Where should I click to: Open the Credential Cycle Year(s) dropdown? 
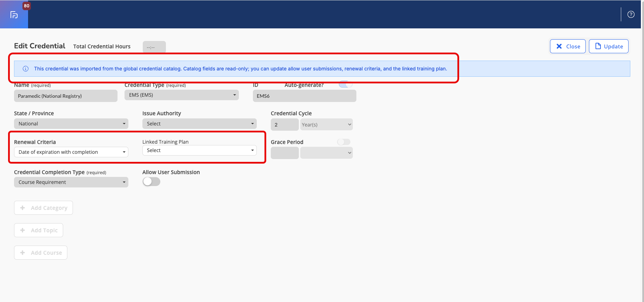327,124
